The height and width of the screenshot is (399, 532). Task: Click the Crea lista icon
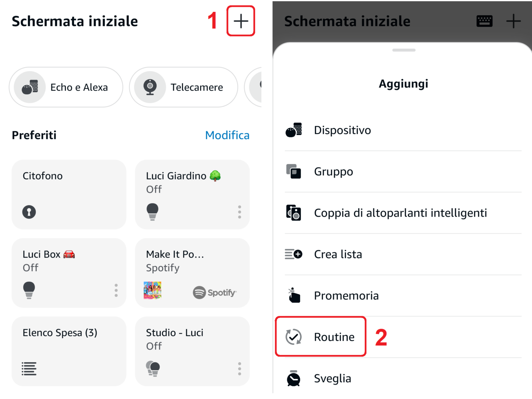coord(293,254)
